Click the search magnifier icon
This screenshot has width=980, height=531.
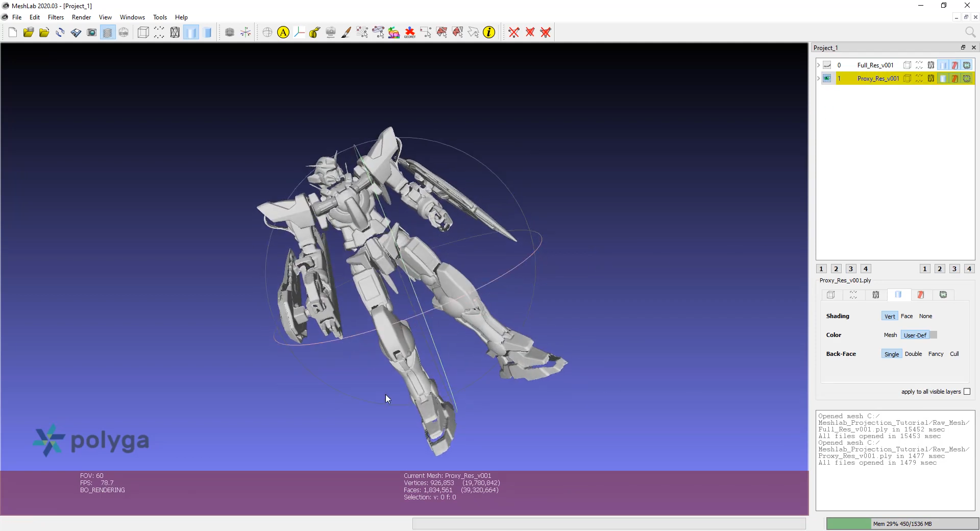tap(970, 32)
